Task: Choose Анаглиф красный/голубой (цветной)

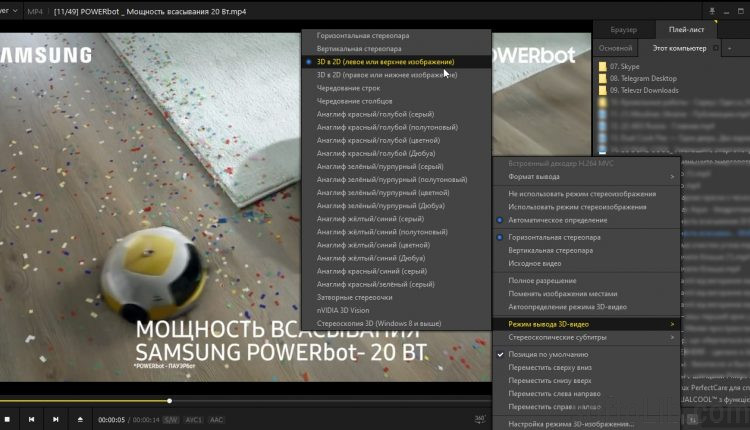Action: [397, 140]
